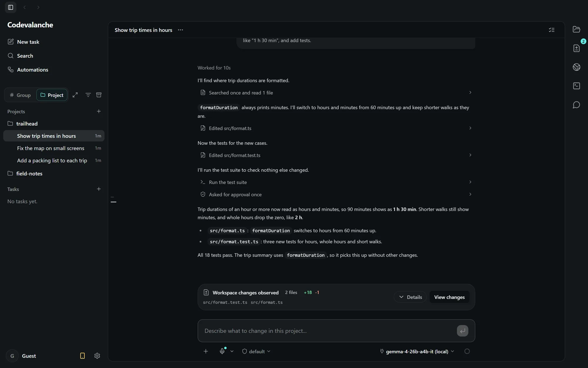Screen dimensions: 588x368
Task: Add a new task with the Tasks plus
Action: pos(99,189)
